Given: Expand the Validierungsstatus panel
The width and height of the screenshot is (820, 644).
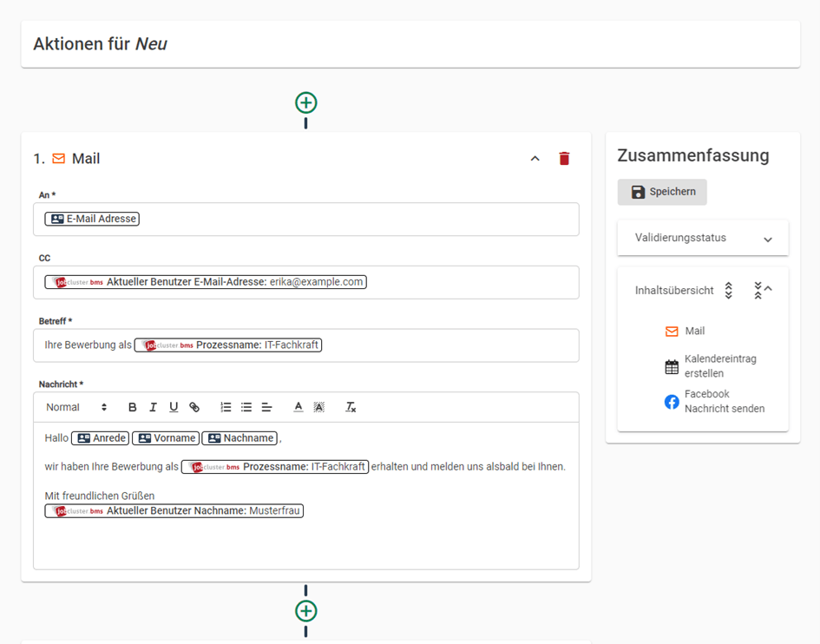Looking at the screenshot, I should (702, 238).
